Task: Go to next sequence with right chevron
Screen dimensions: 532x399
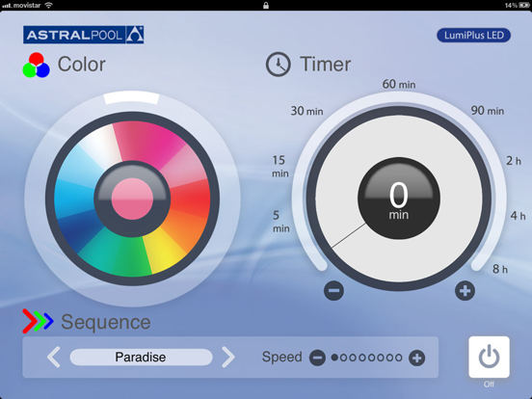Action: click(x=228, y=357)
